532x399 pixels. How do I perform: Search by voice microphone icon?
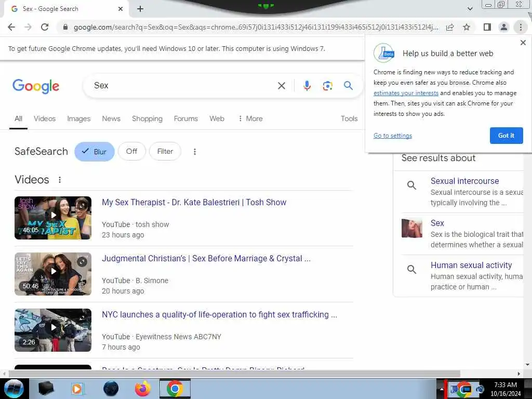(307, 86)
